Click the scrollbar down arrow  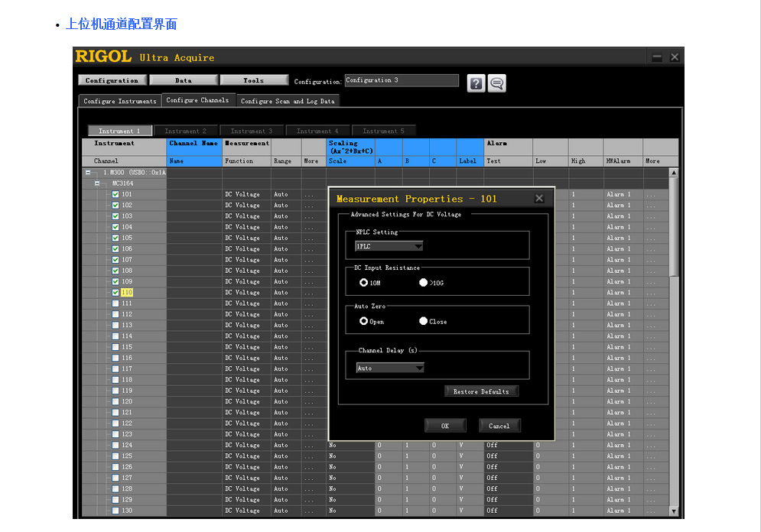click(x=674, y=511)
